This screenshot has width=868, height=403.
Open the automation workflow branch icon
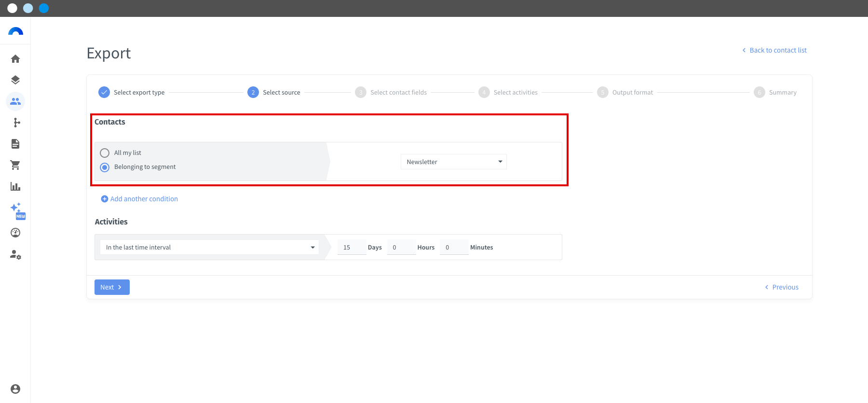(15, 123)
